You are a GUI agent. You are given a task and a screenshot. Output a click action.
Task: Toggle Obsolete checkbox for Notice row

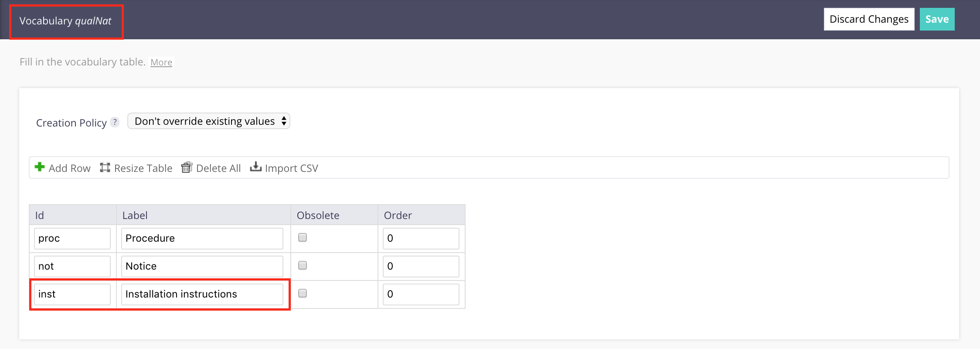(x=303, y=265)
